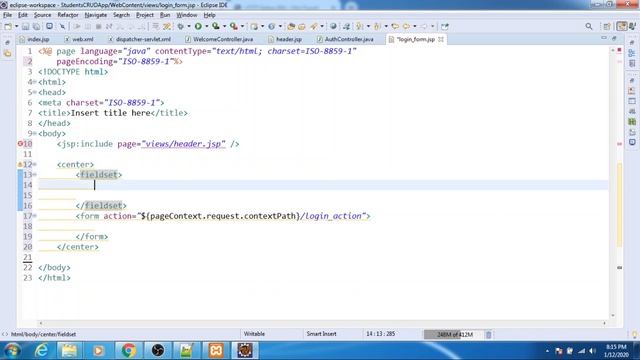The height and width of the screenshot is (360, 640).
Task: Click the Smart Insert status entry
Action: coord(321,334)
